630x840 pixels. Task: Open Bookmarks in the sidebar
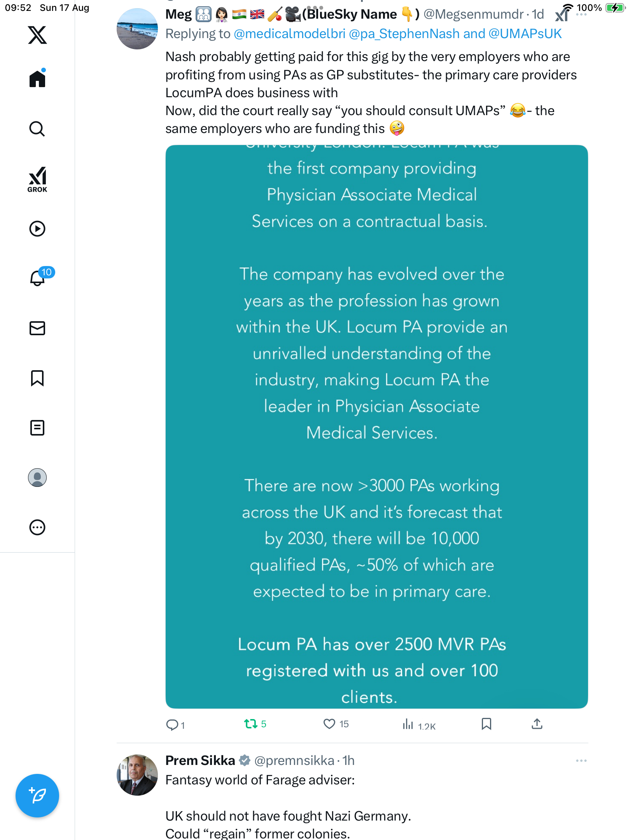click(x=37, y=378)
